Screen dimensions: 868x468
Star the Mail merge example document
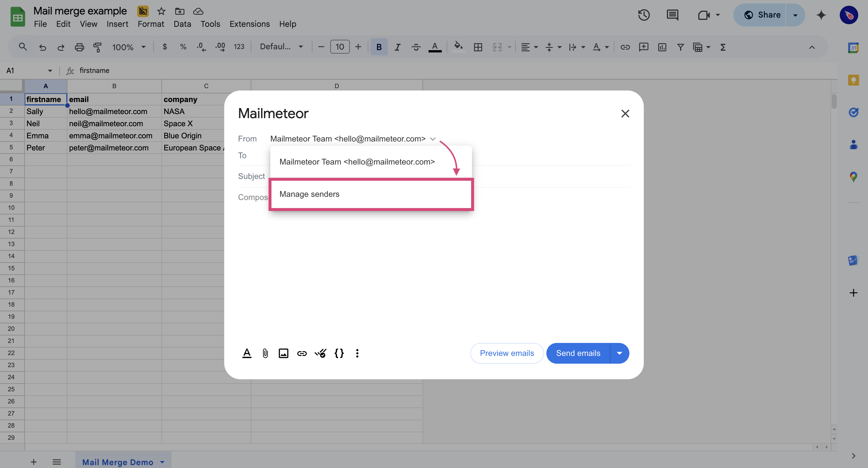point(161,11)
